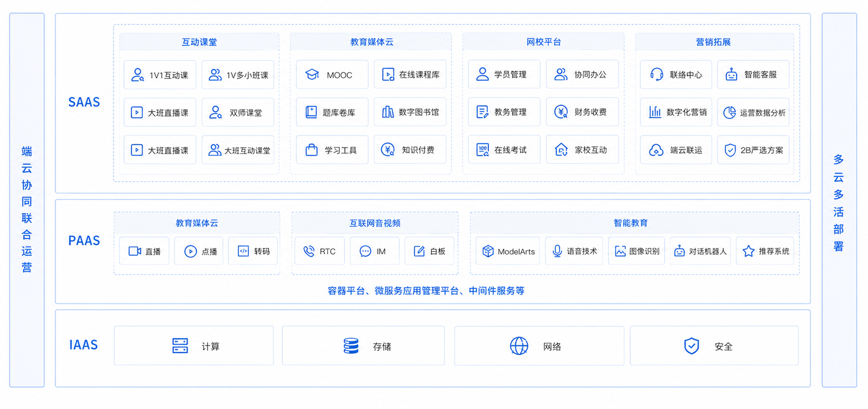Image resolution: width=868 pixels, height=409 pixels.
Task: Click the 大班互动课堂 group icon
Action: click(214, 150)
